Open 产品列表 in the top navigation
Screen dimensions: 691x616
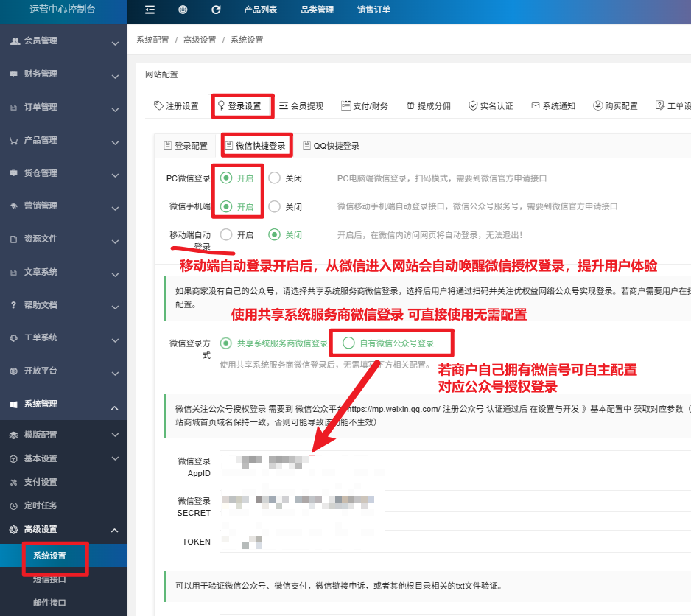260,10
